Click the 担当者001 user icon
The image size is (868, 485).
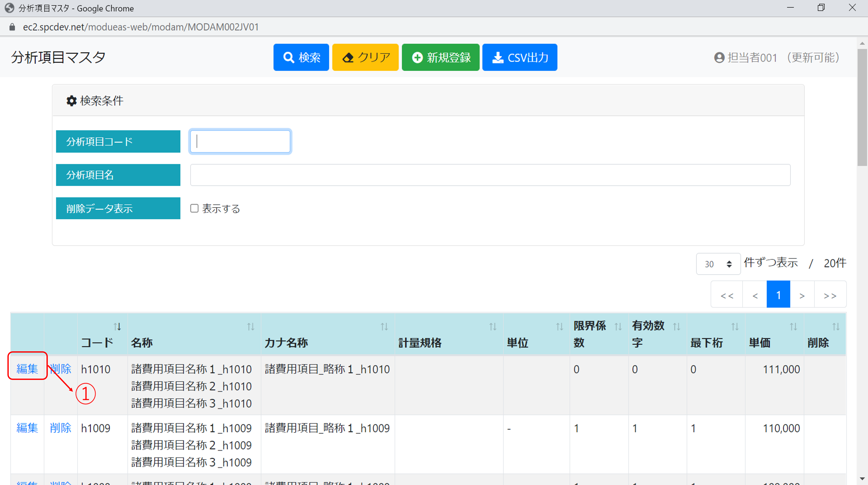coord(719,58)
